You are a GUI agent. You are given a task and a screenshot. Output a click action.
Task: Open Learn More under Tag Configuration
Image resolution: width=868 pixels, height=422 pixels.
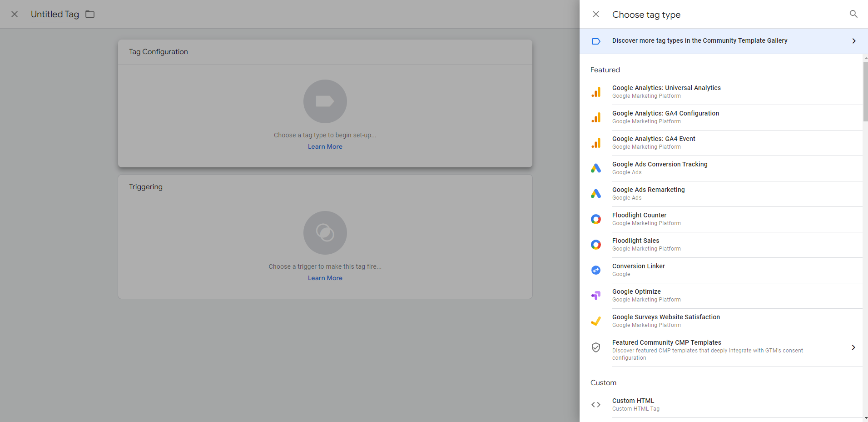click(x=325, y=146)
